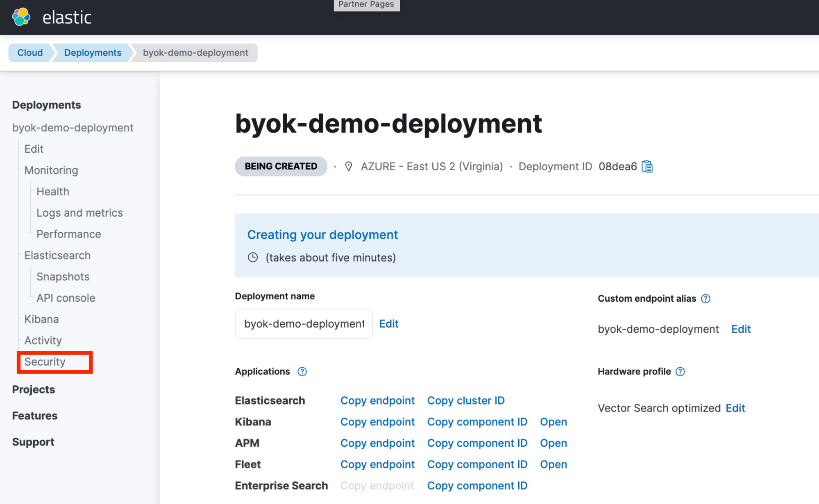Open Activity in sidebar
This screenshot has width=819, height=504.
pyautogui.click(x=43, y=341)
